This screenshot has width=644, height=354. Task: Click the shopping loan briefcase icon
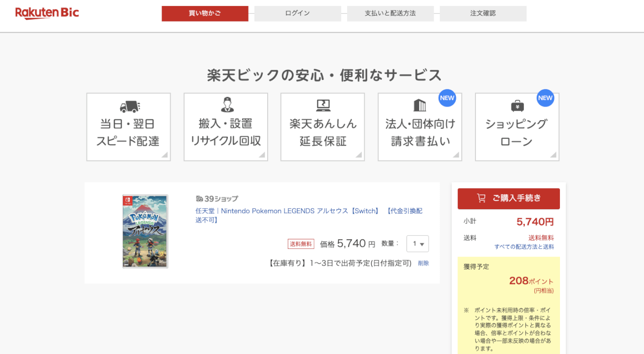(x=517, y=106)
